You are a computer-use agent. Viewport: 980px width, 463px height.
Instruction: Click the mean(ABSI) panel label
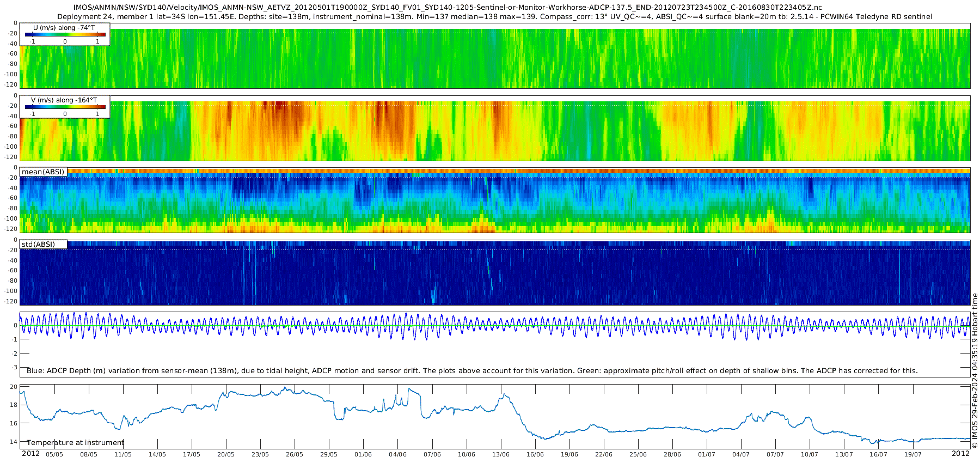click(x=43, y=172)
